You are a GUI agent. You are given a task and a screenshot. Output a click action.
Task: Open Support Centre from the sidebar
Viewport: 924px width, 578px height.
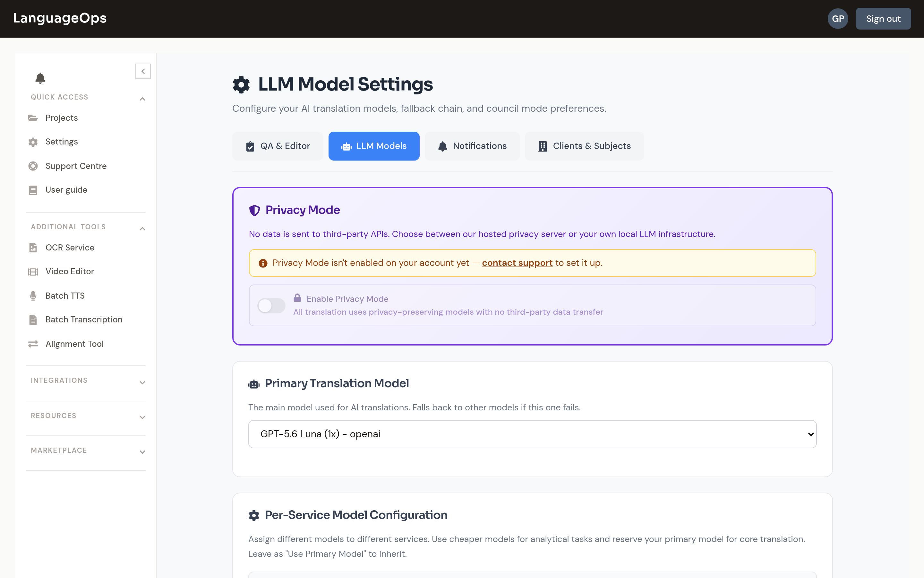[x=76, y=166]
